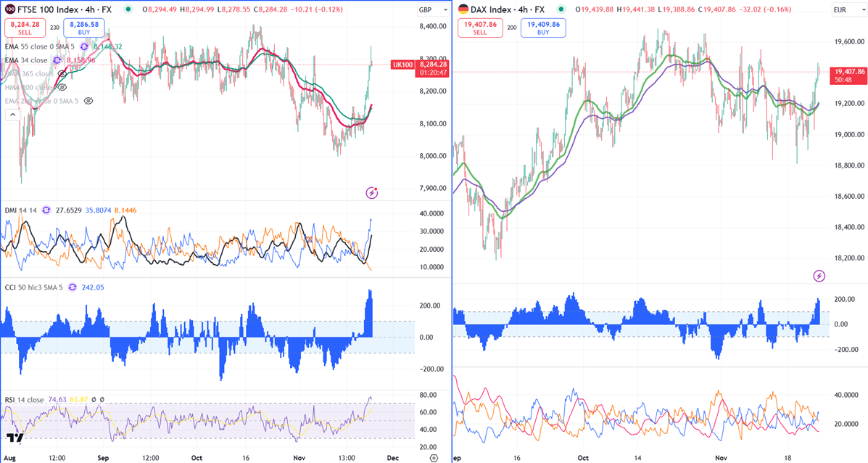Open chart settings gear on FTSE time axis

click(x=434, y=458)
